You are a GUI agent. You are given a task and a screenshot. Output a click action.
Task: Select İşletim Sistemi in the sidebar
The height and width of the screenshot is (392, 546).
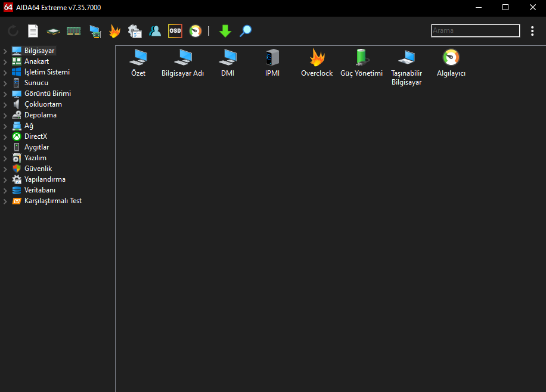[x=47, y=72]
